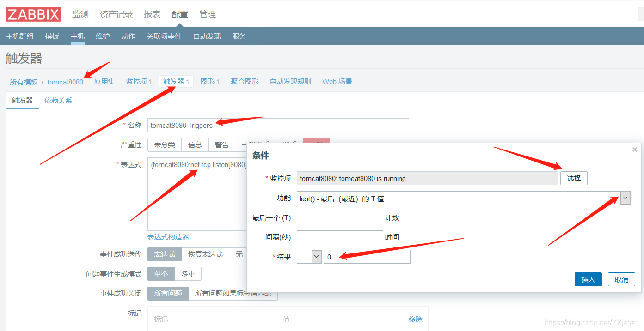Click the 插入 button
Viewport: 644px width, 331px height.
[588, 279]
